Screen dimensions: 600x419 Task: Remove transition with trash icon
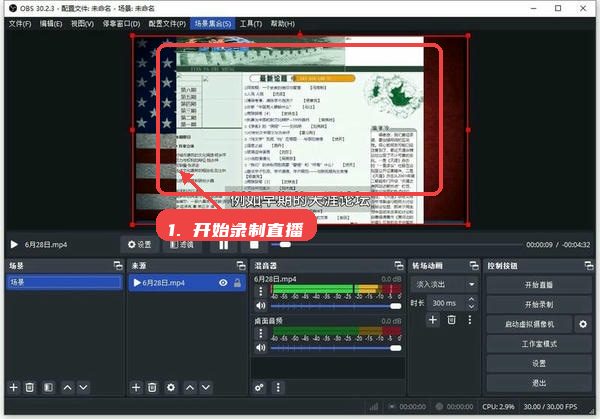452,320
